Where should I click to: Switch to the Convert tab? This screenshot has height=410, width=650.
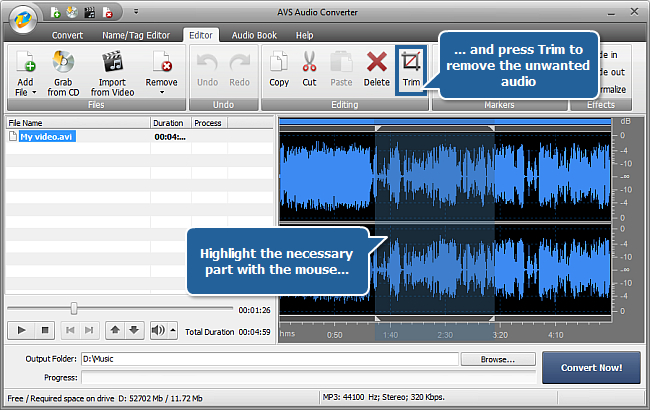pos(67,35)
